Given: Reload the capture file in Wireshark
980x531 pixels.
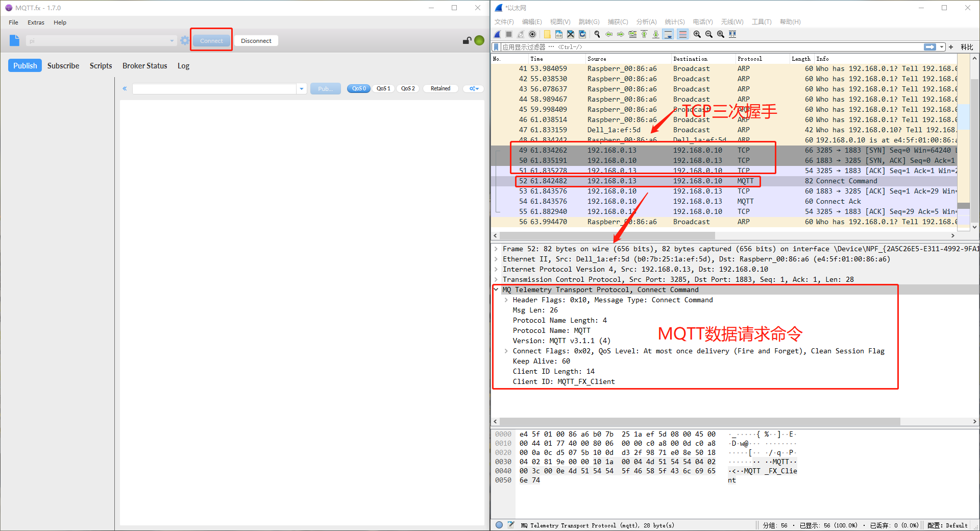Looking at the screenshot, I should coord(582,34).
